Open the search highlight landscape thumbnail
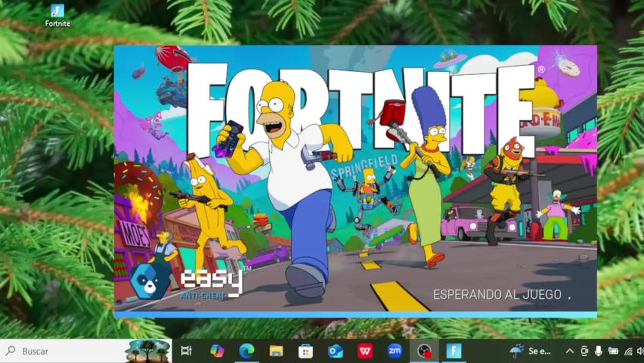644x363 pixels. 148,351
